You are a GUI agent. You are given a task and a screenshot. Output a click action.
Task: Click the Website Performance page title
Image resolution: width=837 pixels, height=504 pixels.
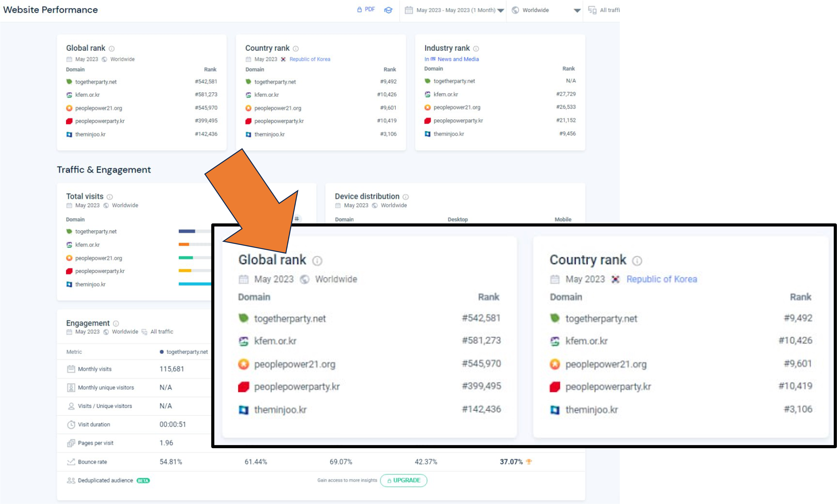[50, 10]
